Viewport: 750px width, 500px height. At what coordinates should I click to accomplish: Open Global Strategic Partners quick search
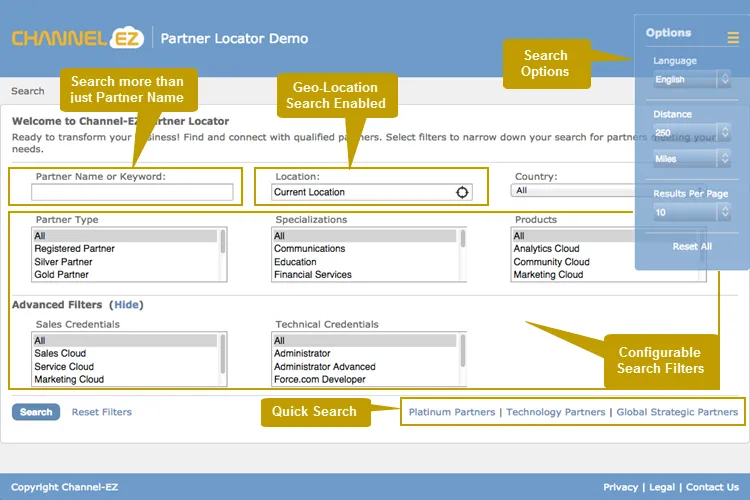(677, 412)
